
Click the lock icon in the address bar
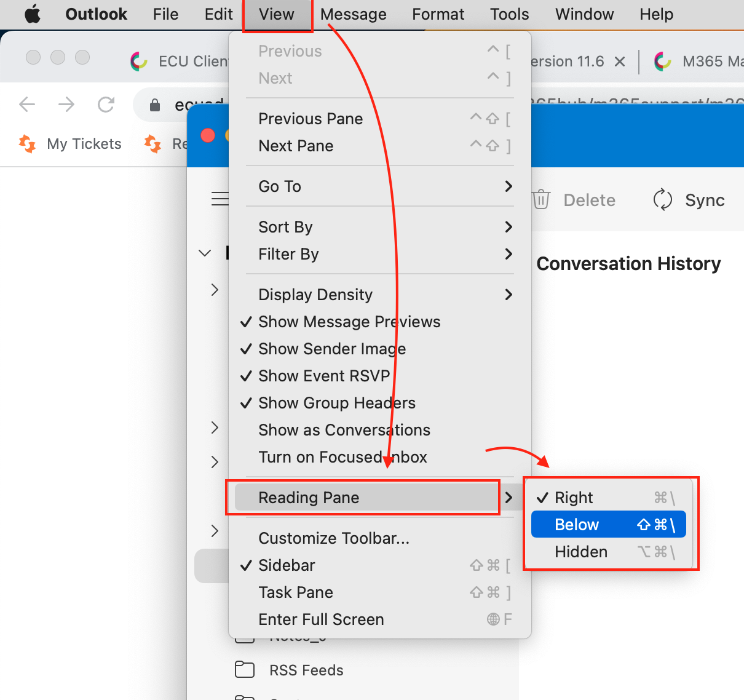point(156,105)
